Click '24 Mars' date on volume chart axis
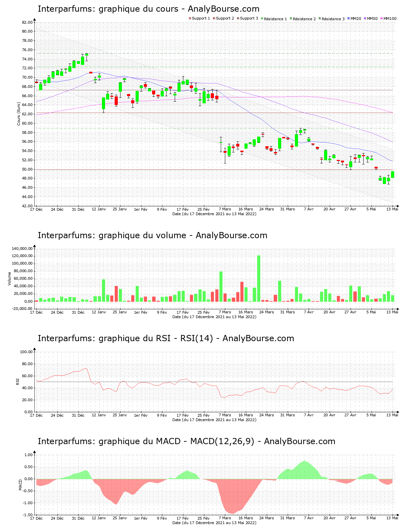Viewport: 412px width, 532px height. point(267,312)
